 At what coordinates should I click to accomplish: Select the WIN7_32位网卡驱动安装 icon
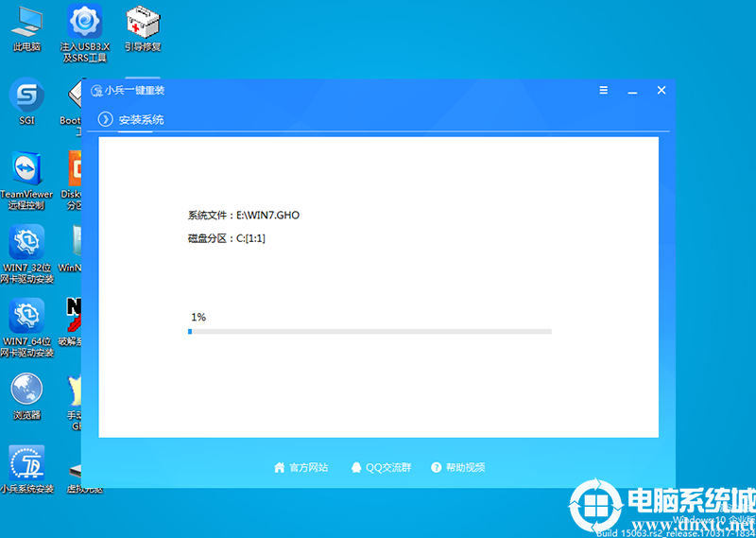[26, 242]
